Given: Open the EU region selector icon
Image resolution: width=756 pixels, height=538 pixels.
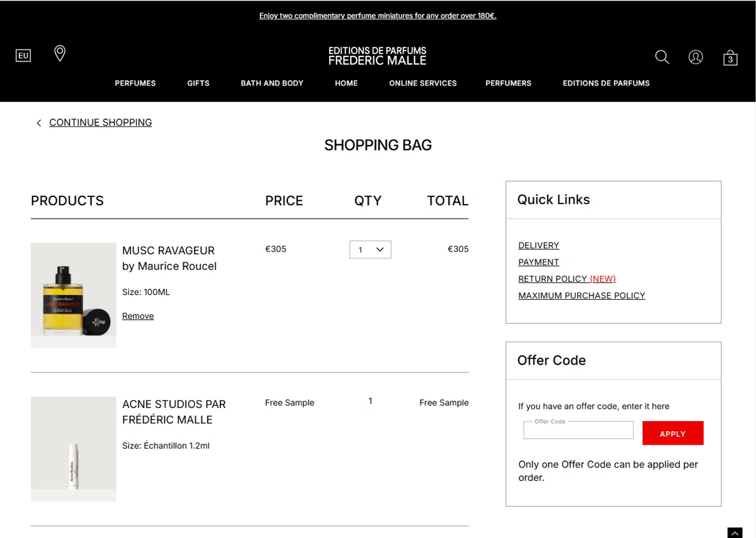Looking at the screenshot, I should pyautogui.click(x=23, y=55).
